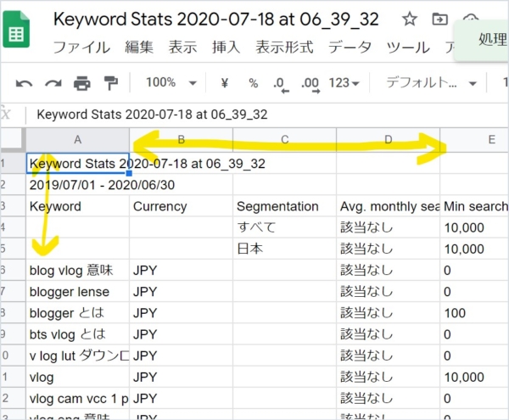
Task: Select 該当なし cell in 日本 row
Action: point(389,249)
